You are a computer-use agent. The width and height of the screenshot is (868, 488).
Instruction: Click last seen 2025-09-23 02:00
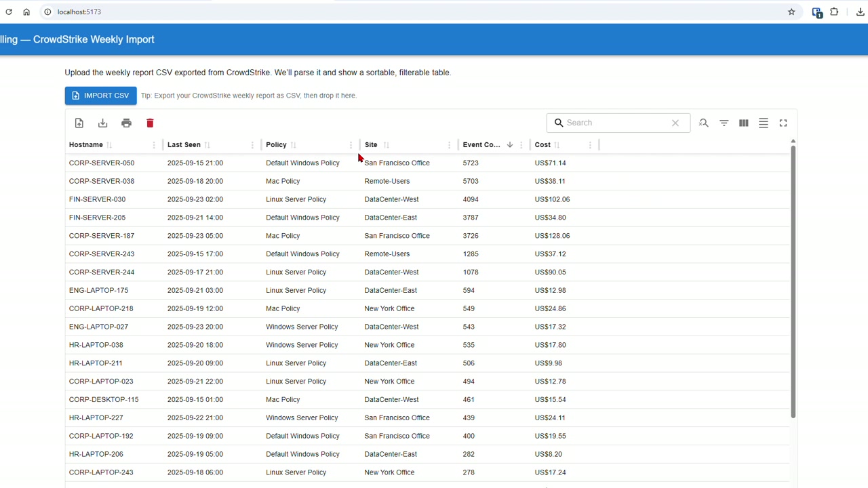(x=195, y=199)
